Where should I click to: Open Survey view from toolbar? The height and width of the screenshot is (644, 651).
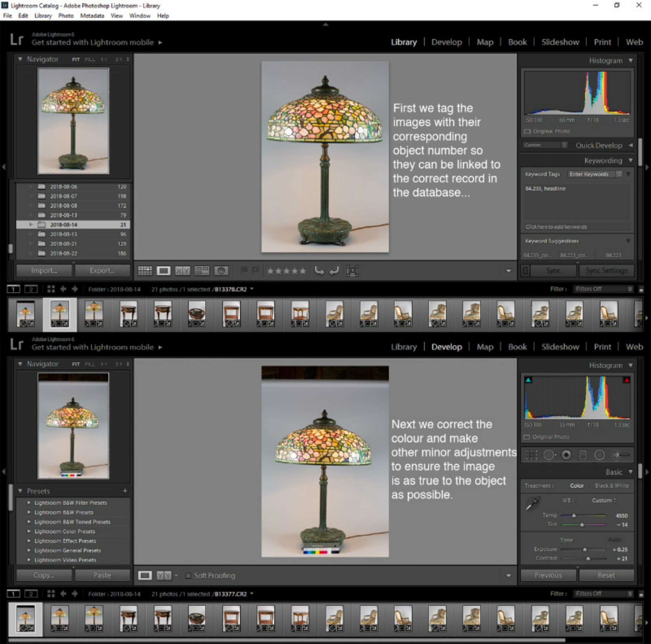[x=202, y=271]
